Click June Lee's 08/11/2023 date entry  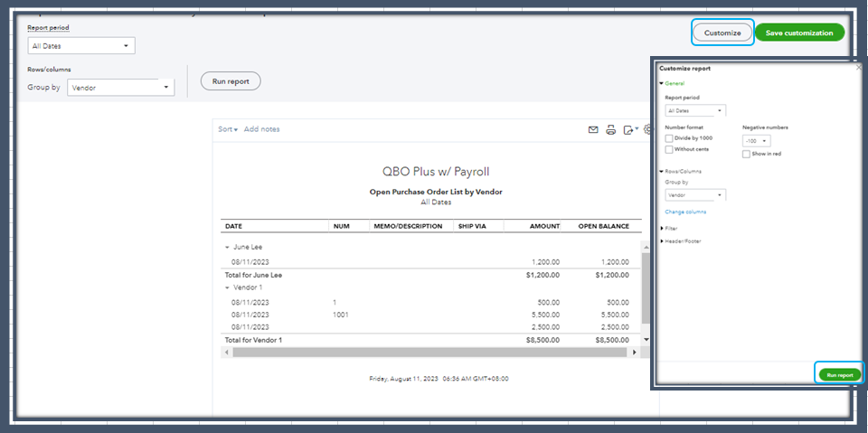point(250,262)
